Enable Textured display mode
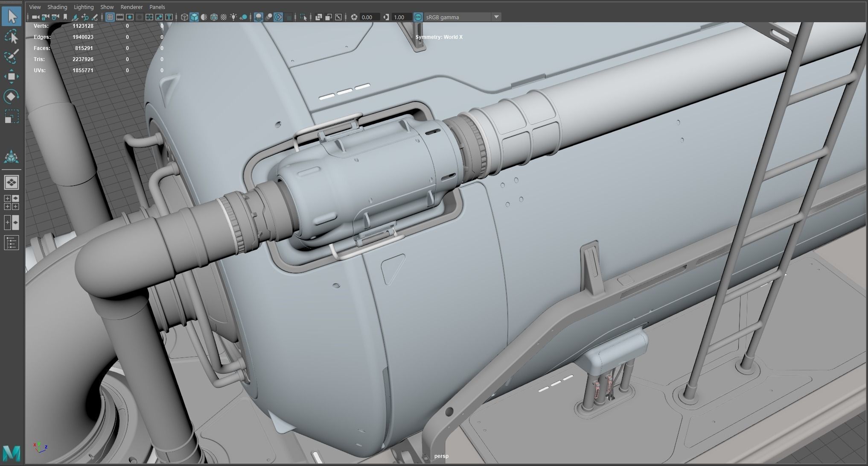Viewport: 868px width, 466px height. (224, 17)
